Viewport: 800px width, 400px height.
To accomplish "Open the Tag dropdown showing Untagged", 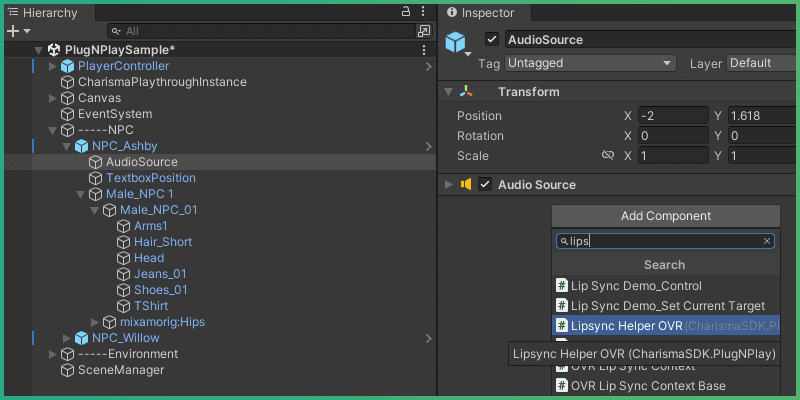I will pyautogui.click(x=590, y=63).
